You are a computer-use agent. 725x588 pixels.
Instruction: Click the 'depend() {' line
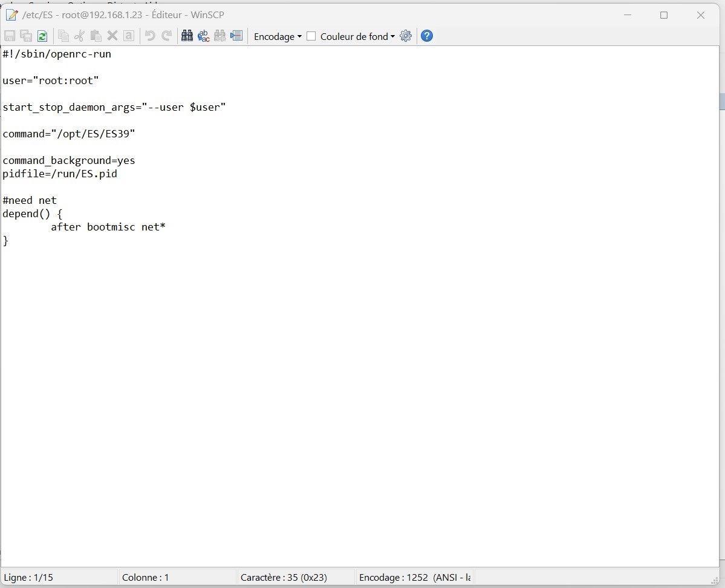[33, 214]
